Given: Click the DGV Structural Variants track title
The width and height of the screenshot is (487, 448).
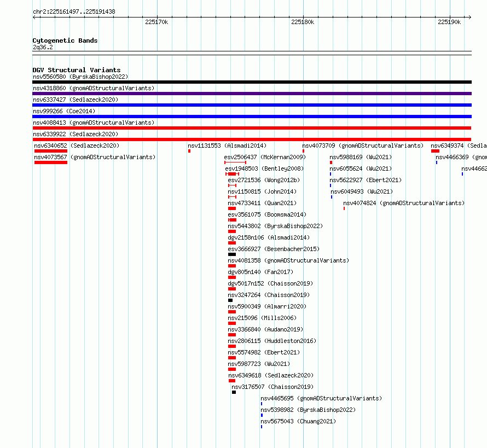Looking at the screenshot, I should [77, 70].
